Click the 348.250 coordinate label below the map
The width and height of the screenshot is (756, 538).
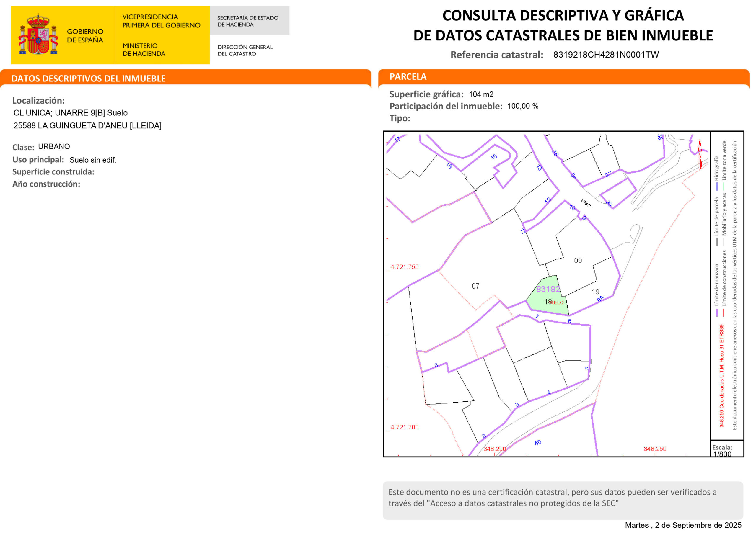[655, 449]
